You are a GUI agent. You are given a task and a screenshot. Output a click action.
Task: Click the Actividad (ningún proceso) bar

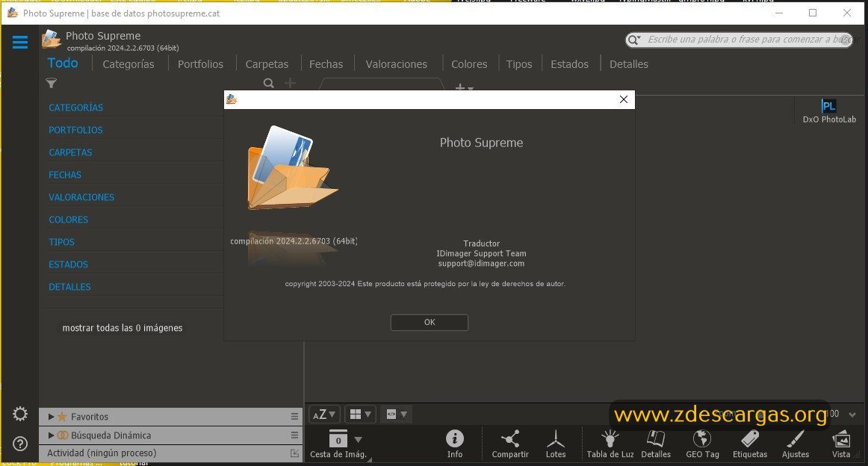tap(171, 453)
